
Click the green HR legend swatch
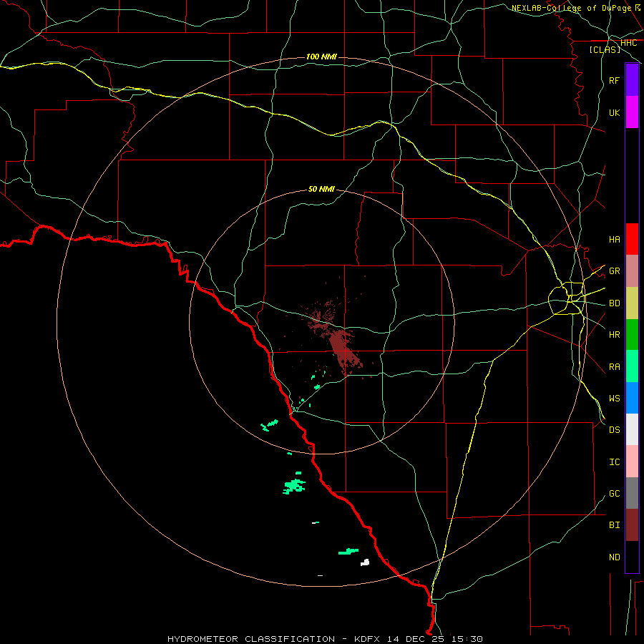(632, 335)
